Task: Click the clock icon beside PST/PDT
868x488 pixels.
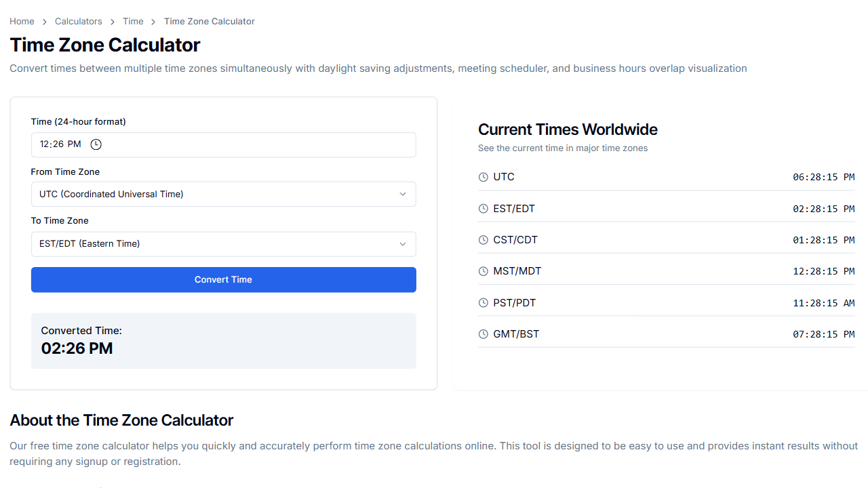Action: (x=483, y=303)
